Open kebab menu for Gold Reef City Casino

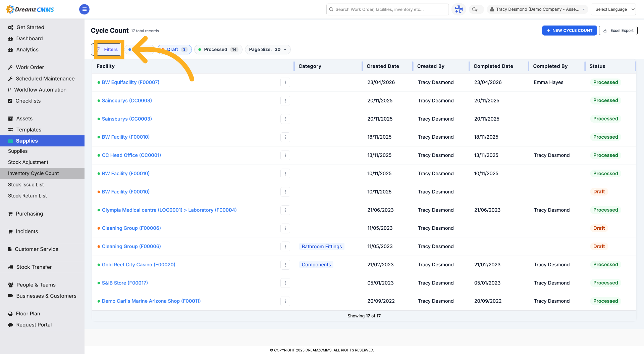[x=285, y=265]
